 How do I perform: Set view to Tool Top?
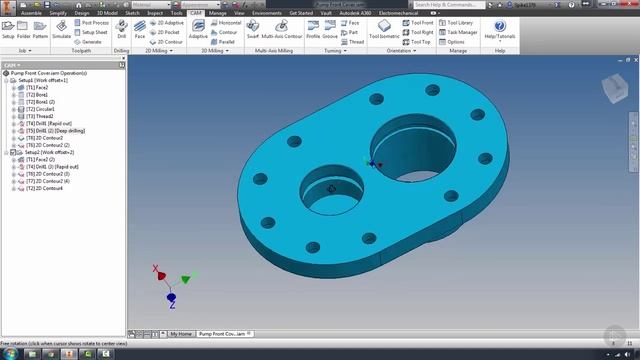417,42
